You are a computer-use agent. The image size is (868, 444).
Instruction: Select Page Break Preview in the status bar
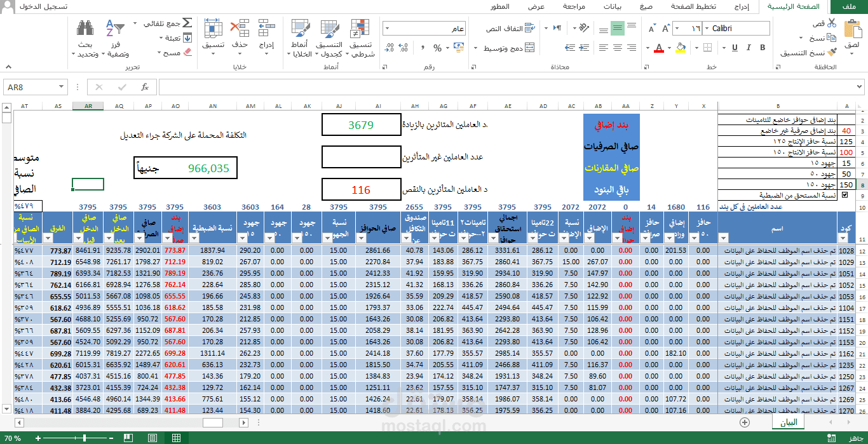[x=129, y=437]
